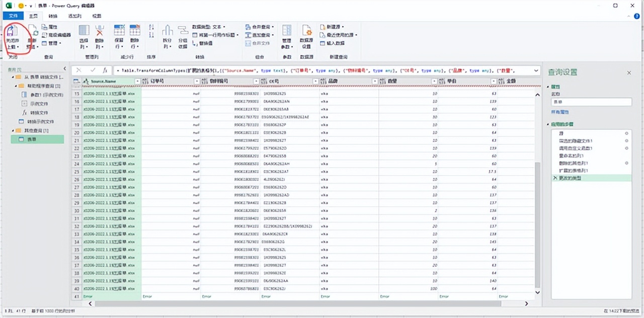The image size is (644, 318).
Task: Click the Remove Columns icon
Action: [100, 30]
